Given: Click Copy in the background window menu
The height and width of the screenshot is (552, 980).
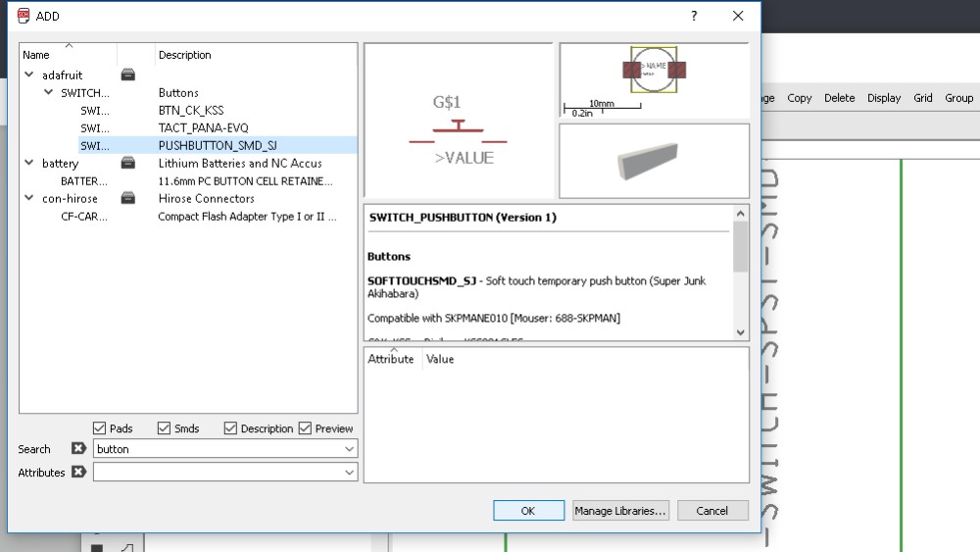Looking at the screenshot, I should point(800,98).
